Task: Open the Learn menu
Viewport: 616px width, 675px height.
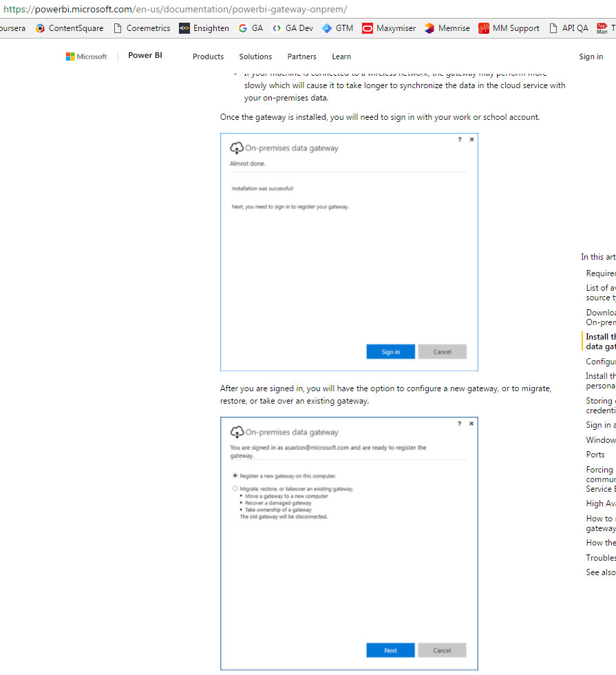Action: click(x=341, y=56)
